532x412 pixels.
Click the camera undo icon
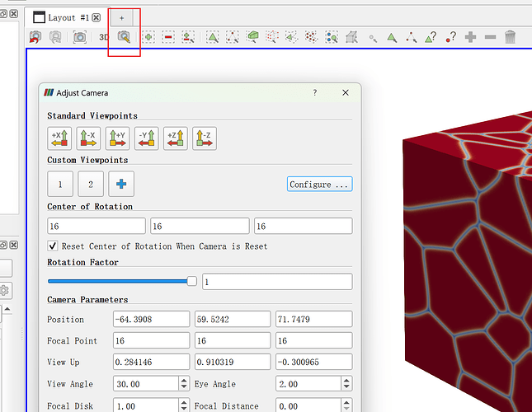tap(35, 37)
